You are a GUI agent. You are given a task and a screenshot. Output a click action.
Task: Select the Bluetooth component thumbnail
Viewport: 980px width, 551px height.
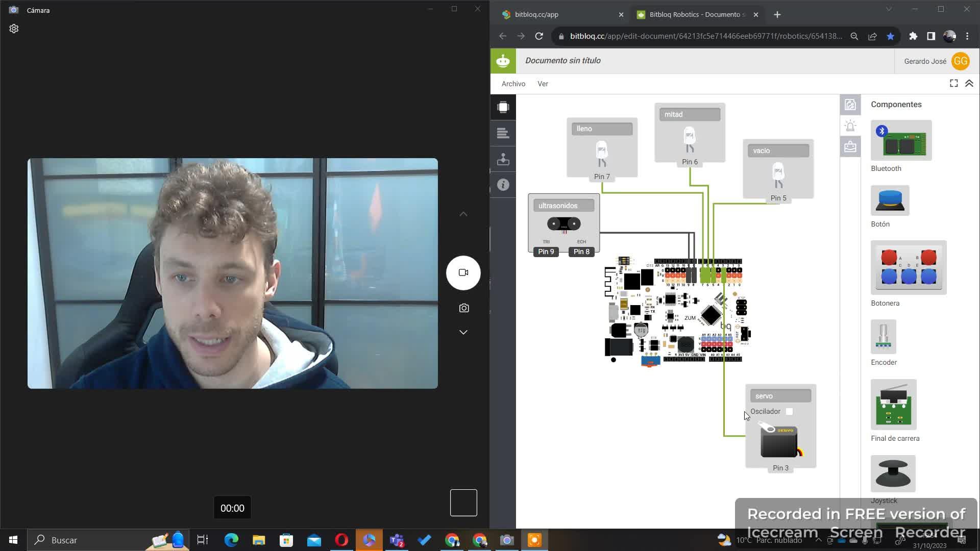click(x=901, y=141)
